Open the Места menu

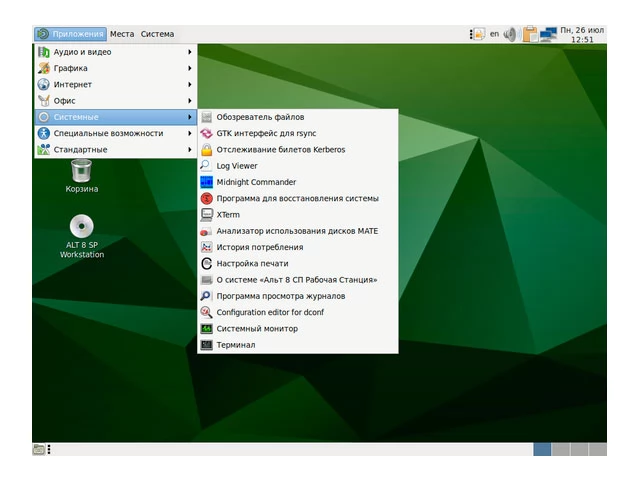(x=122, y=34)
